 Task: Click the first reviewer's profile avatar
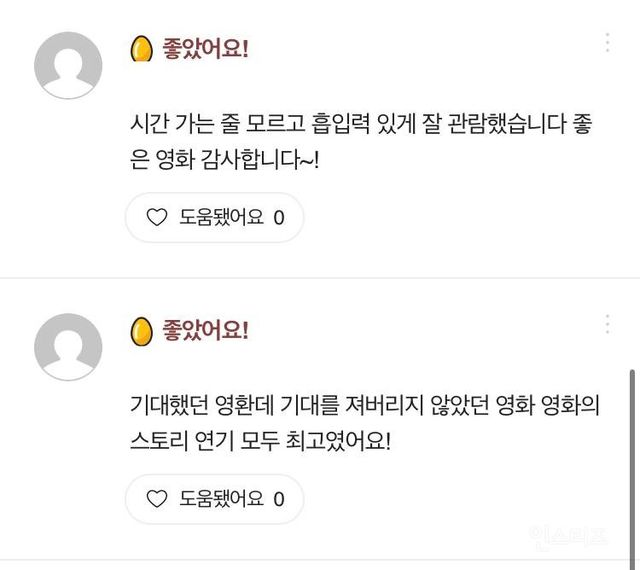[68, 65]
